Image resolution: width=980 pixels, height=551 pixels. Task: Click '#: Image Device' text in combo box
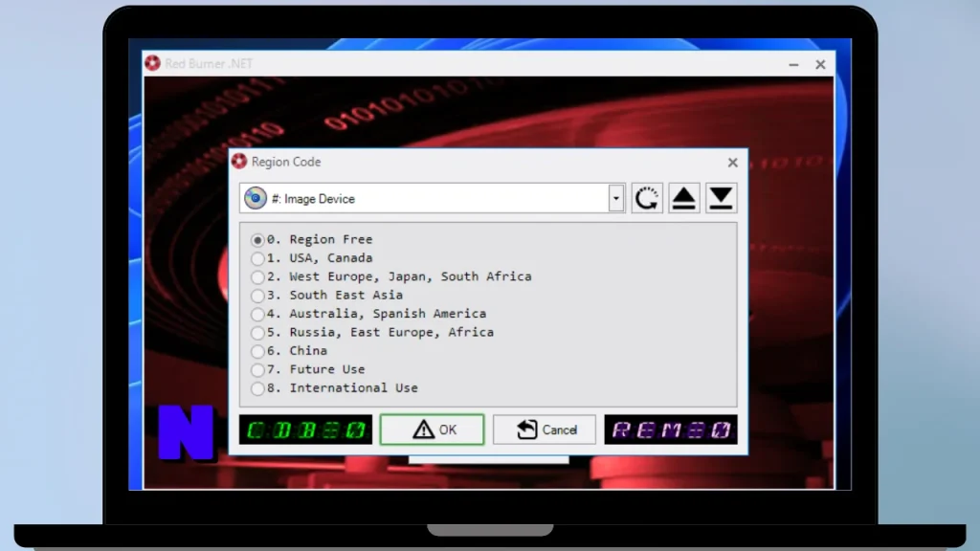click(x=313, y=199)
